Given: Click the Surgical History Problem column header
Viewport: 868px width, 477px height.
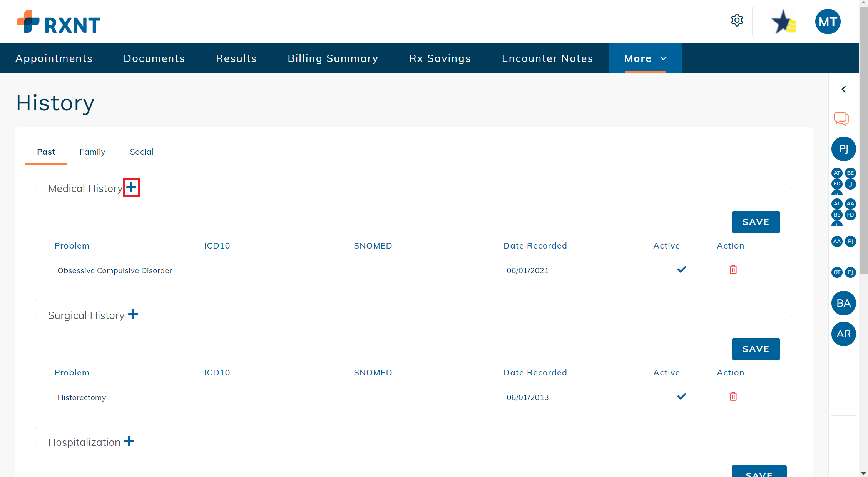Looking at the screenshot, I should (x=72, y=373).
